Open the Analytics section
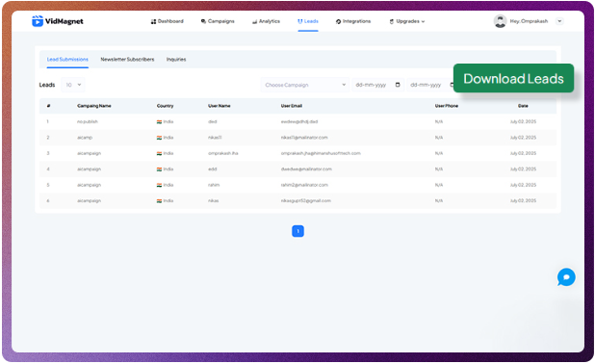The height and width of the screenshot is (364, 595). coord(266,21)
